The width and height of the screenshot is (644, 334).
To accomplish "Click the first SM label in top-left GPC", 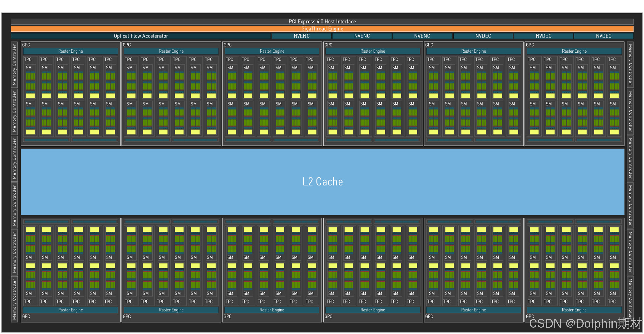I will [29, 68].
